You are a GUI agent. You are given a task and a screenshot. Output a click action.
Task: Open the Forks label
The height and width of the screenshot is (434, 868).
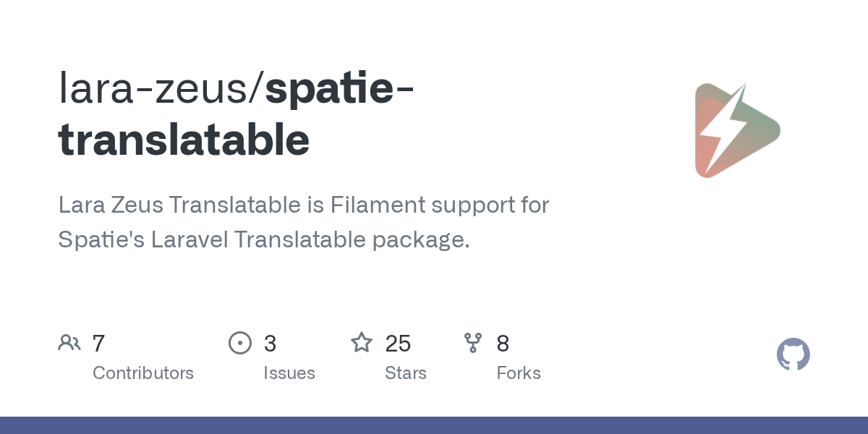point(519,373)
